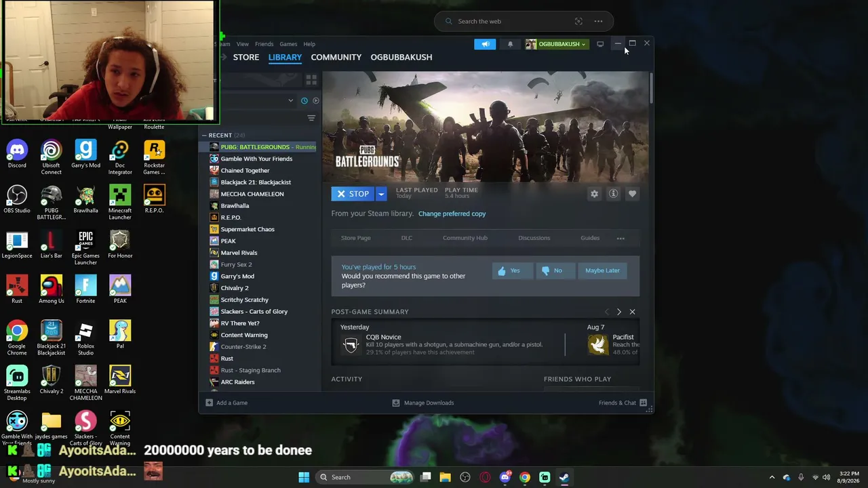Open PUBG DLC link
The width and height of the screenshot is (868, 488).
[406, 238]
